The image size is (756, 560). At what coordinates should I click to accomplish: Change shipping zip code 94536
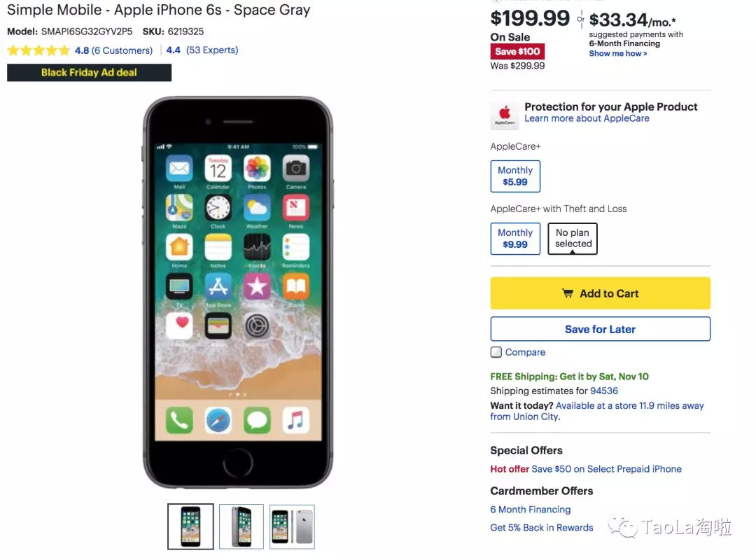(603, 391)
